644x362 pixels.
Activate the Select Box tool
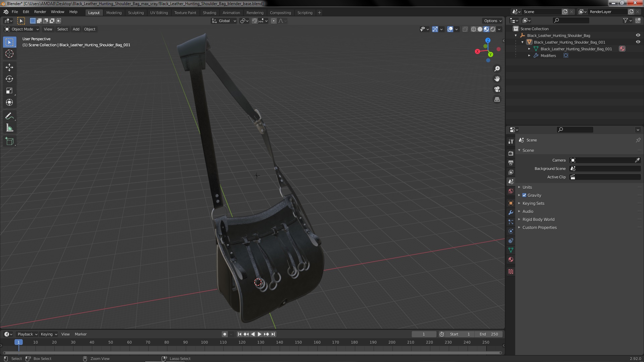[x=9, y=42]
